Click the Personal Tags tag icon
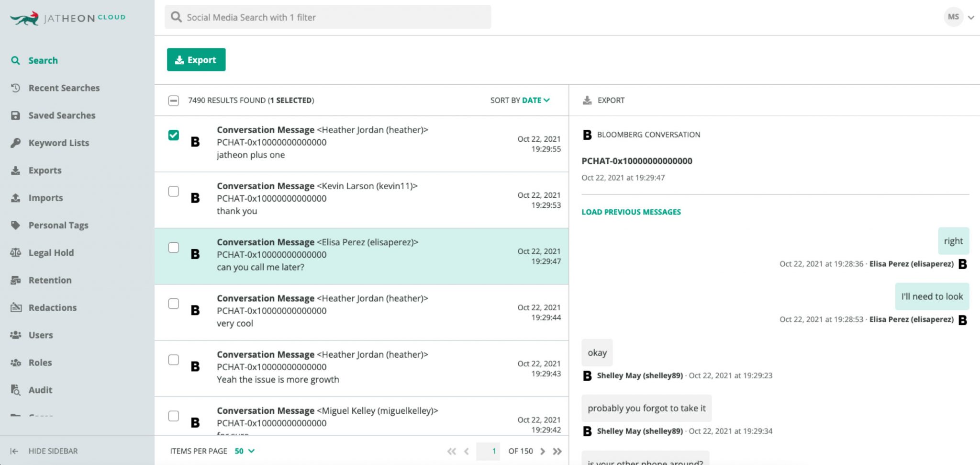980x465 pixels. 15,225
